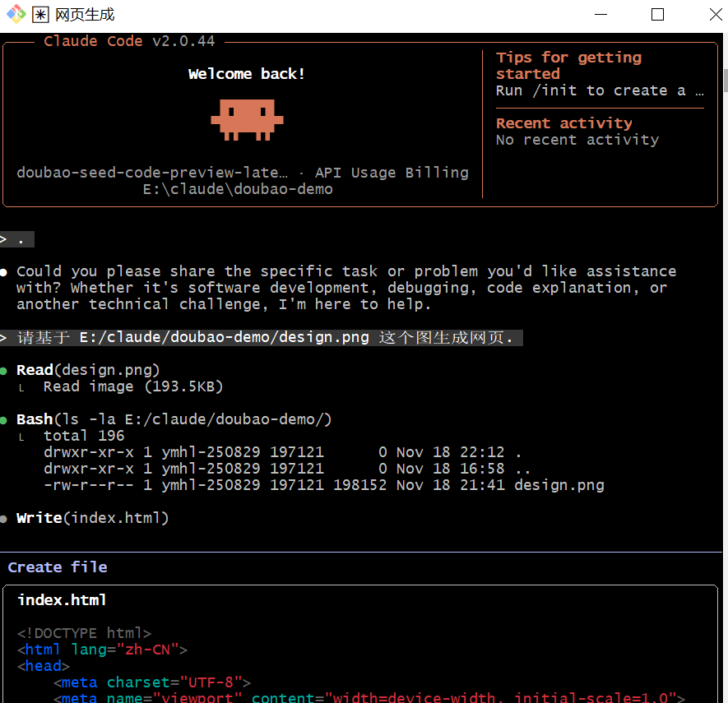
Task: Click the total 196 output line
Action: click(x=84, y=436)
